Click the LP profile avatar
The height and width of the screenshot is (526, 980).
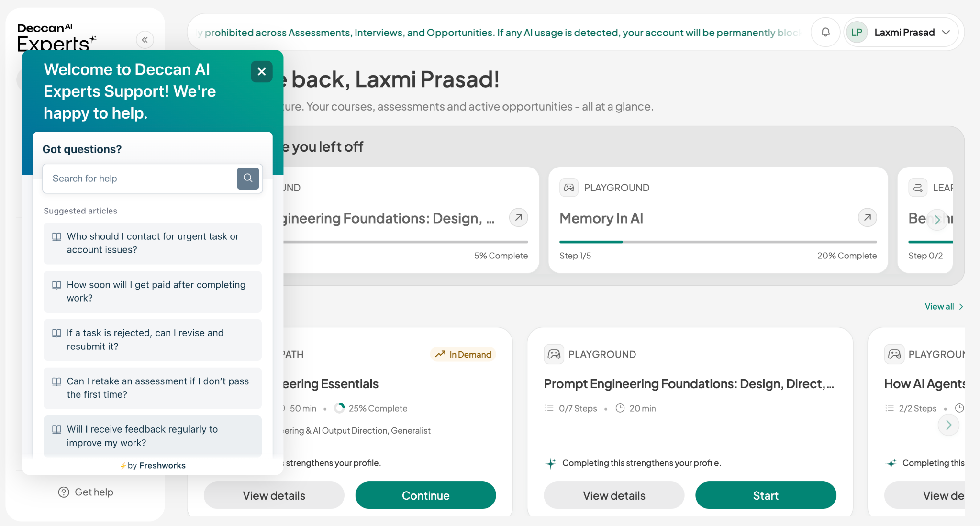pos(857,32)
